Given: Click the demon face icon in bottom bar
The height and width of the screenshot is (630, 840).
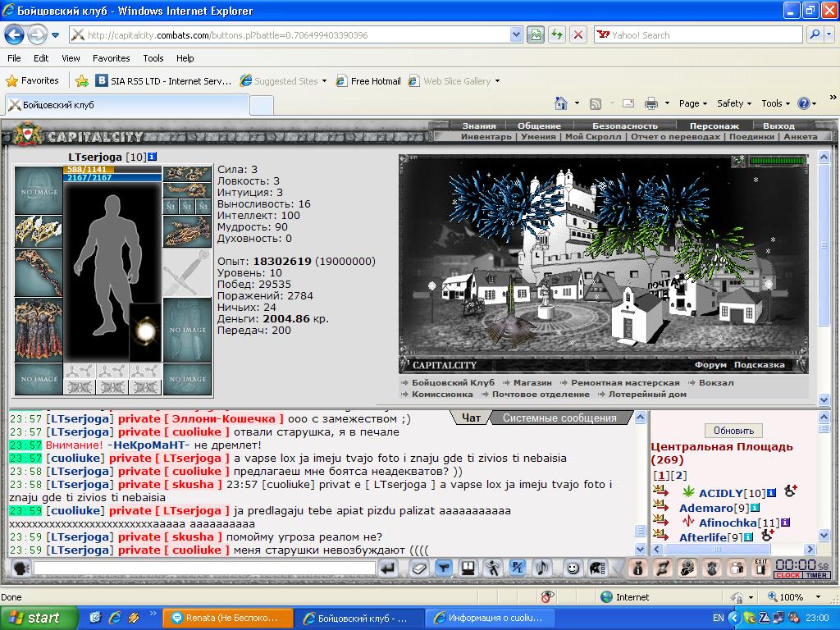Looking at the screenshot, I should coord(712,568).
